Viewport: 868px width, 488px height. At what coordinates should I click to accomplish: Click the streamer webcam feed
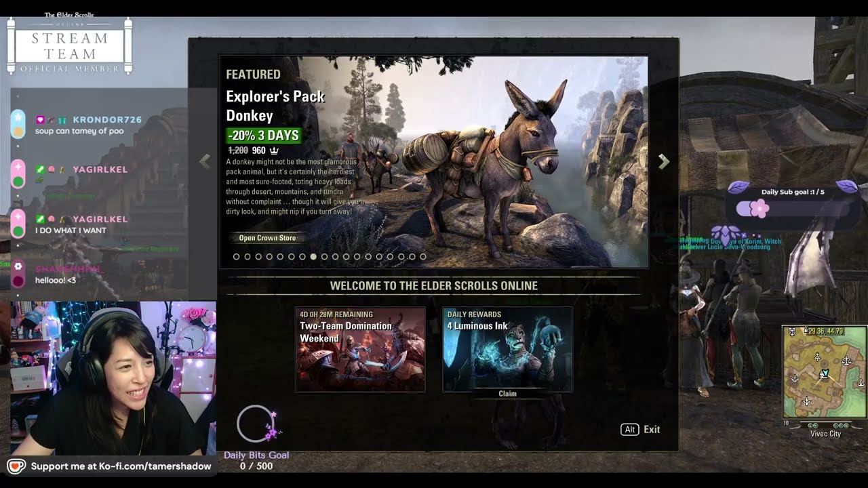pos(113,378)
